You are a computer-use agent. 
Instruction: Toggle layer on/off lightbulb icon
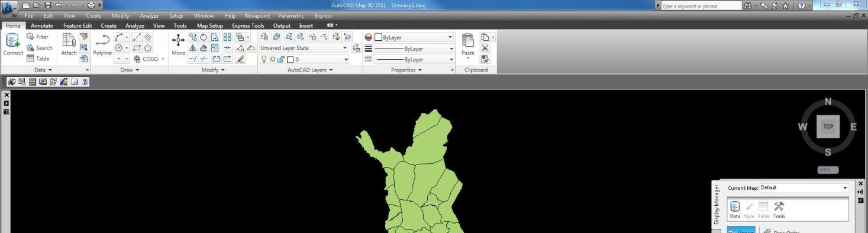(264, 59)
